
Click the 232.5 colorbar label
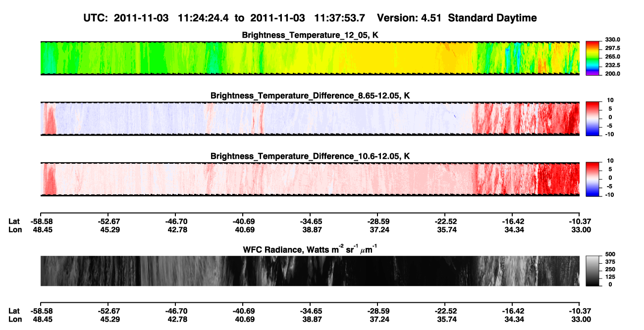611,65
